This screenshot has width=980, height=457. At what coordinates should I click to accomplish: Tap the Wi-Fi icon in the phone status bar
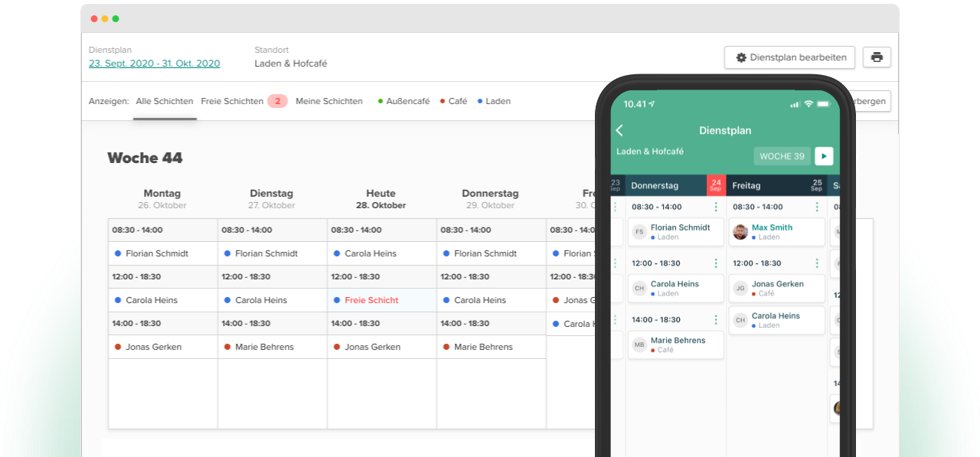(808, 104)
